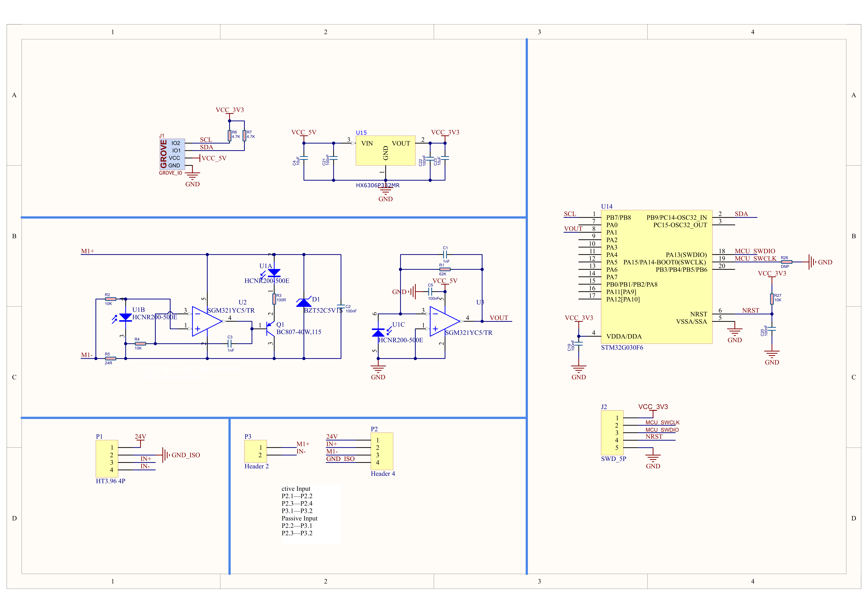The image size is (868, 613).
Task: Click the NRST label on J2 pin 4
Action: [x=654, y=436]
